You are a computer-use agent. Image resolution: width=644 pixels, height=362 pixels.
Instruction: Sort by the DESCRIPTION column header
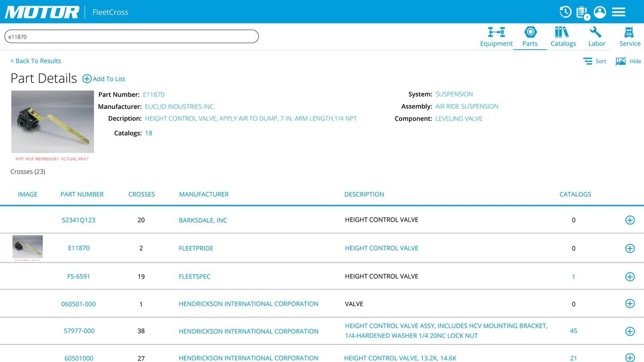coord(364,194)
